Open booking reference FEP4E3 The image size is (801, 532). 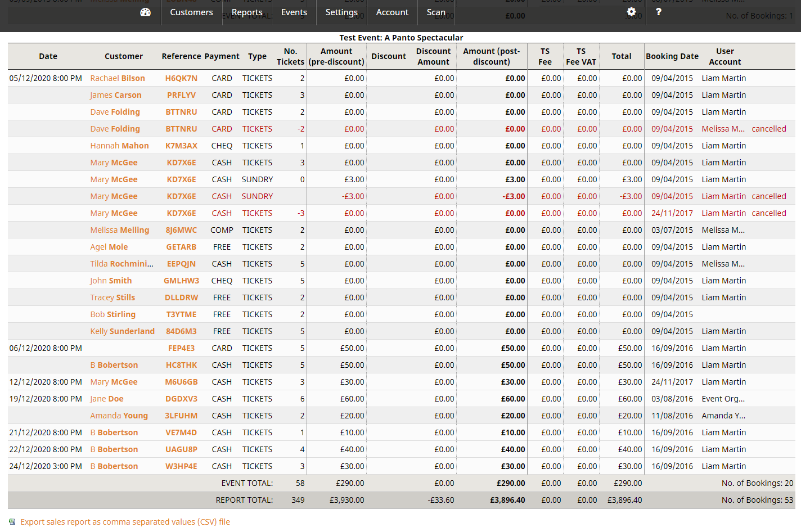coord(181,348)
